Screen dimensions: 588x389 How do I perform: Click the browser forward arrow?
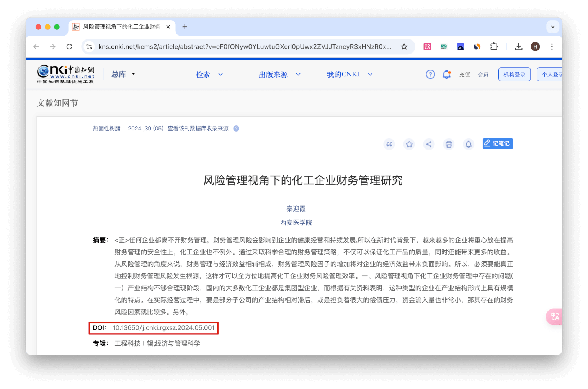coord(52,47)
